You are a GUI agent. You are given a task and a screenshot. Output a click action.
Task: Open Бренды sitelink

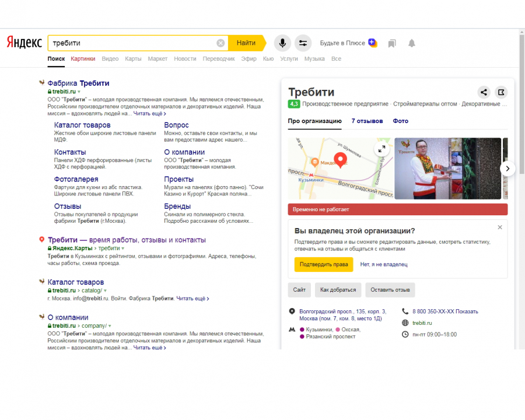tap(177, 206)
